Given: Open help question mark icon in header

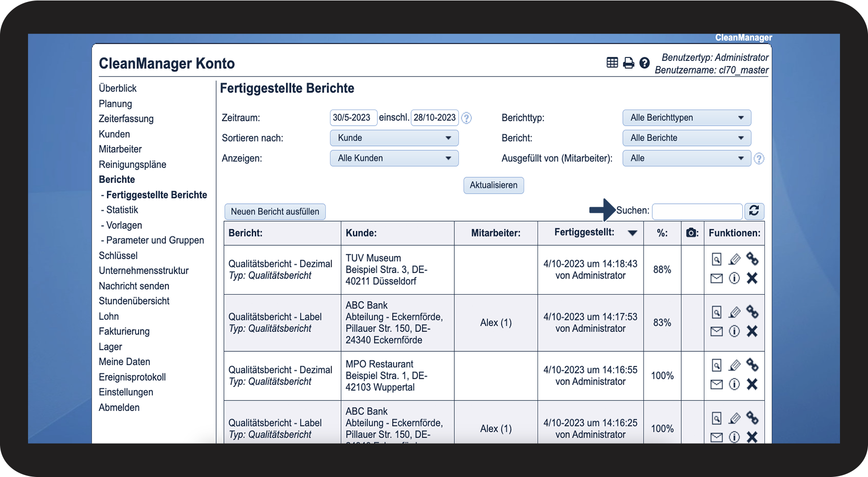Looking at the screenshot, I should (x=644, y=62).
